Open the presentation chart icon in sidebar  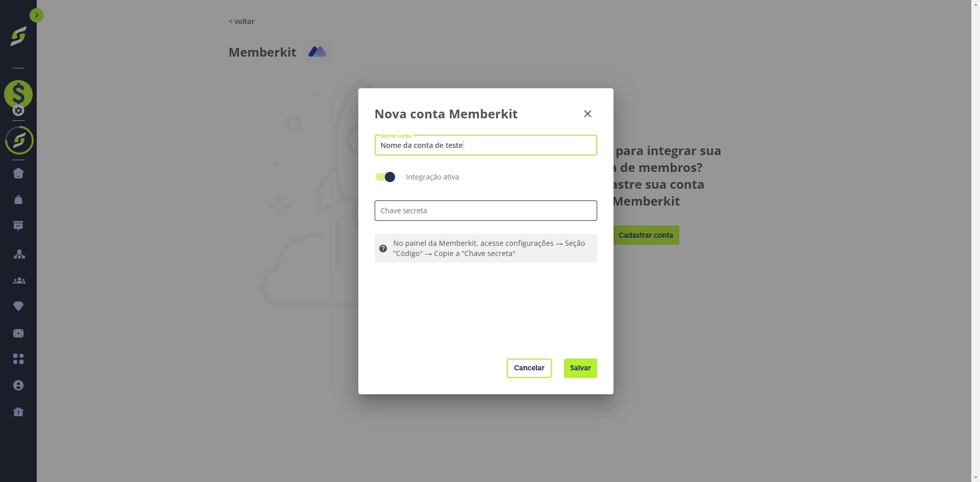coord(18,226)
